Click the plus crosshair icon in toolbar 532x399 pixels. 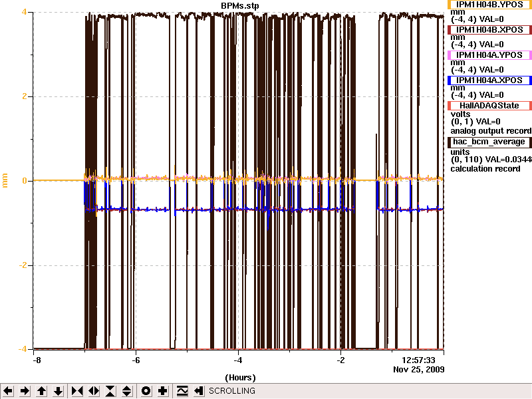[x=162, y=391]
